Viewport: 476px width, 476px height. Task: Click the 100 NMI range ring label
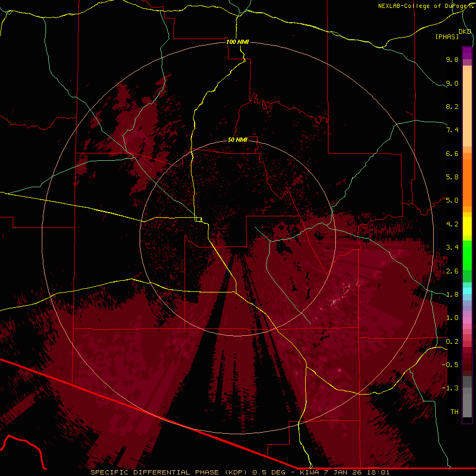(x=237, y=42)
